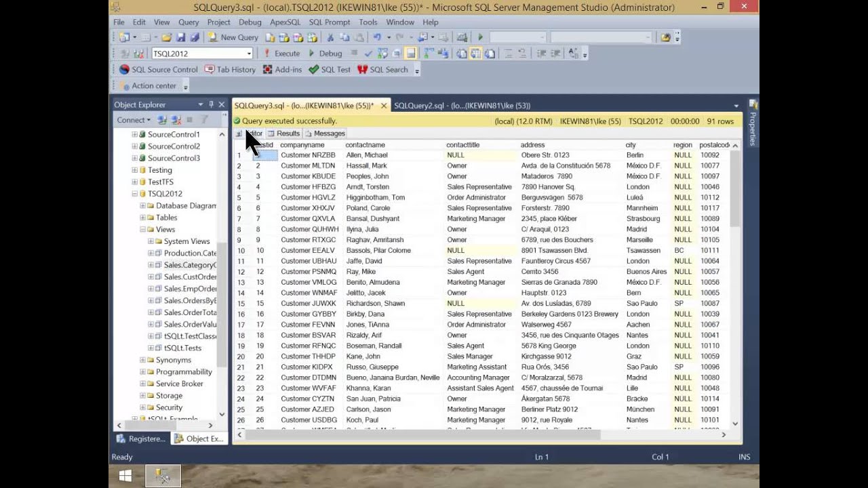Open the SQL Prompt menu
868x488 pixels.
pos(330,22)
